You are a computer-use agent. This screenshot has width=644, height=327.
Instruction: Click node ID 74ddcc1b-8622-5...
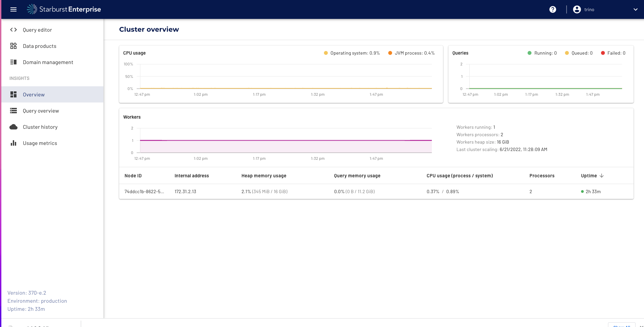point(144,191)
